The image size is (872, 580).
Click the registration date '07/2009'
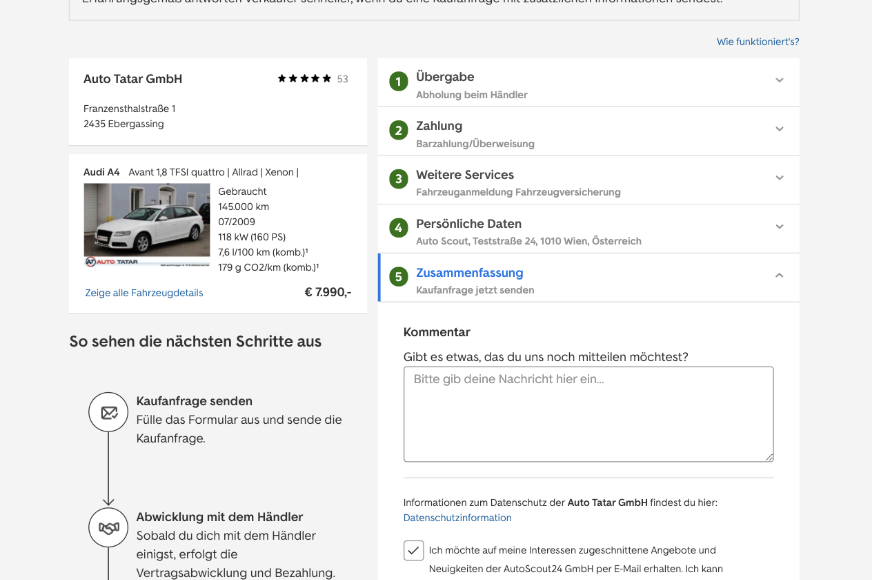(237, 221)
